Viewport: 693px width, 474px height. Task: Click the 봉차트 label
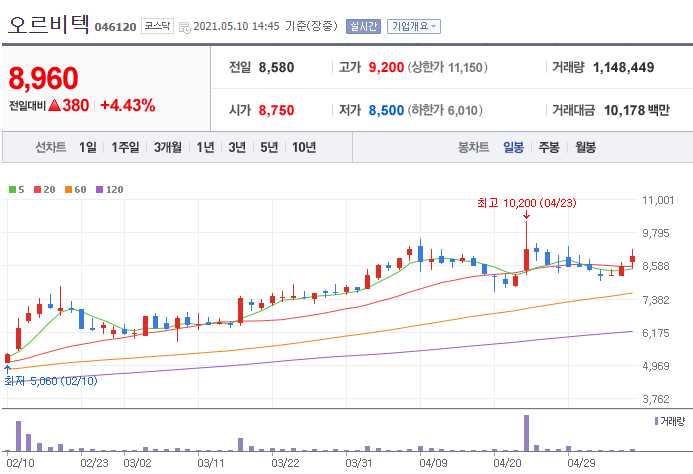[x=473, y=147]
